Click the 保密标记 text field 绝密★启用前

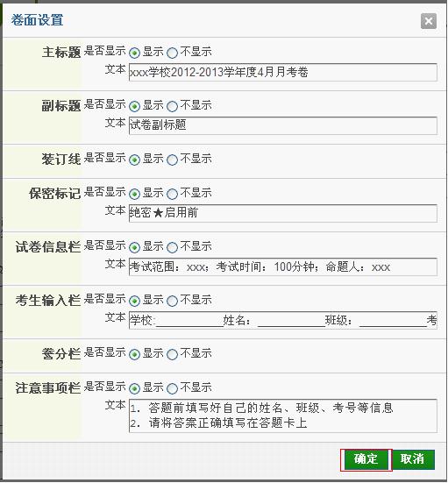pos(283,213)
